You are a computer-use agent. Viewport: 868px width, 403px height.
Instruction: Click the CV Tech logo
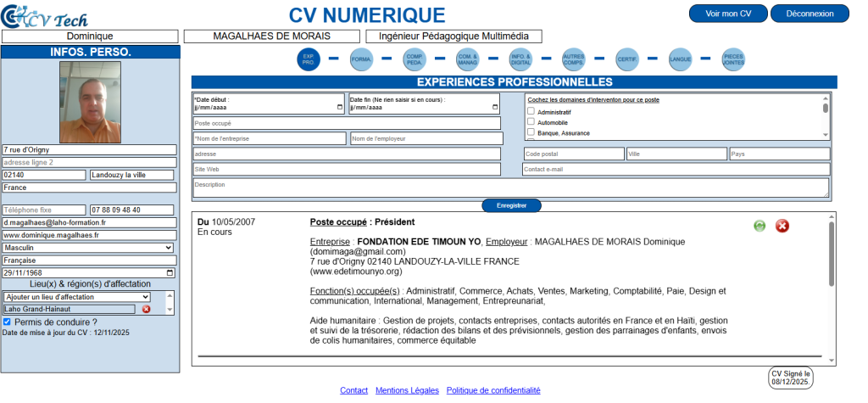(x=44, y=15)
